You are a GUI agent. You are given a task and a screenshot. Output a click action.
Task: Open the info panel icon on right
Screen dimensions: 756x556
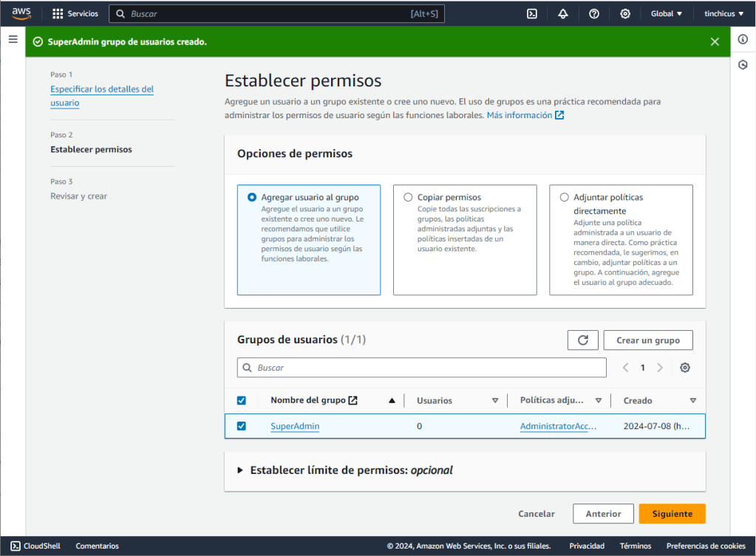click(743, 39)
